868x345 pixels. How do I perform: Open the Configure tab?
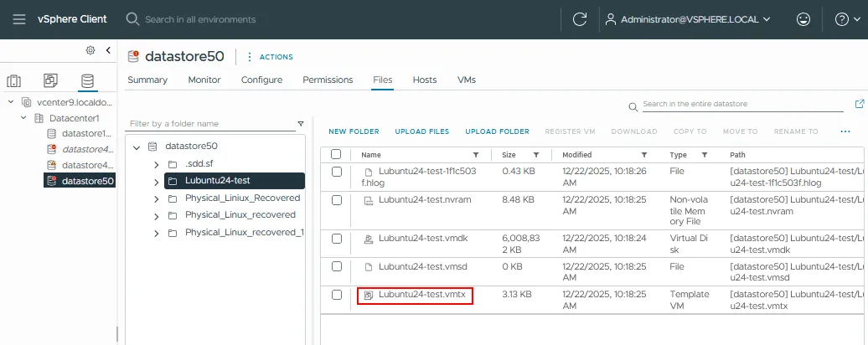click(261, 80)
